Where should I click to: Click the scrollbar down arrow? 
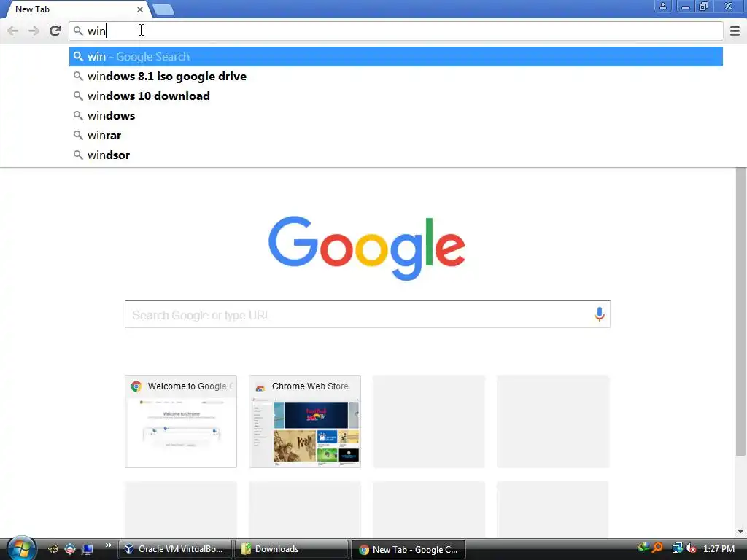(741, 532)
